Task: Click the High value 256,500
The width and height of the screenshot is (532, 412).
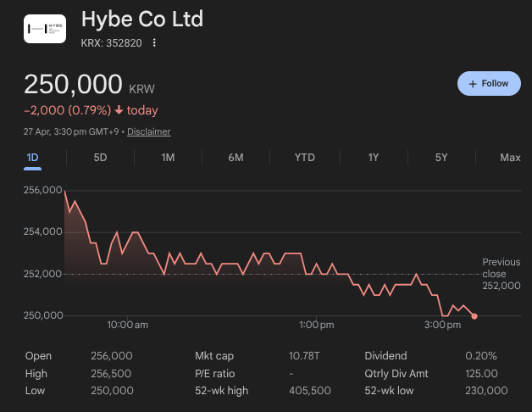Action: click(111, 374)
